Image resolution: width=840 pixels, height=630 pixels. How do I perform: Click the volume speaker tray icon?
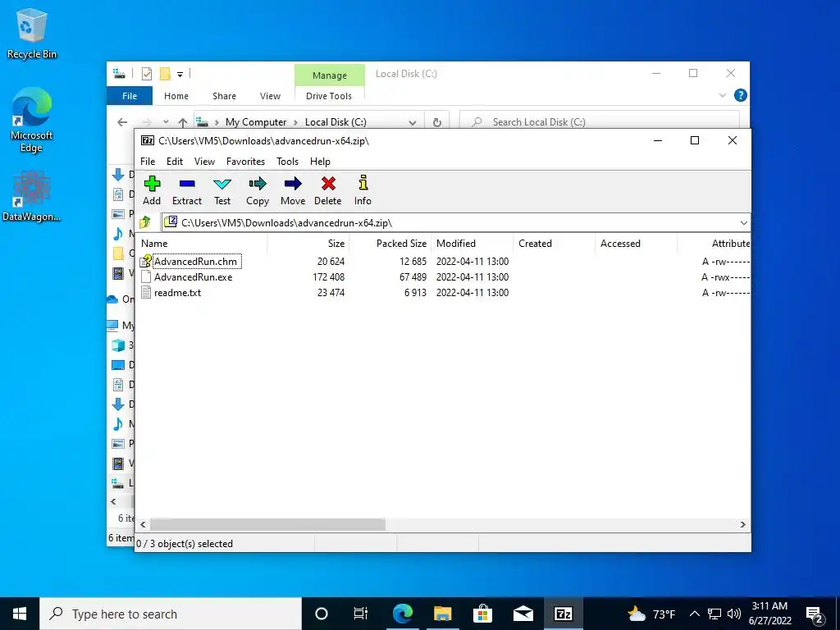tap(734, 614)
